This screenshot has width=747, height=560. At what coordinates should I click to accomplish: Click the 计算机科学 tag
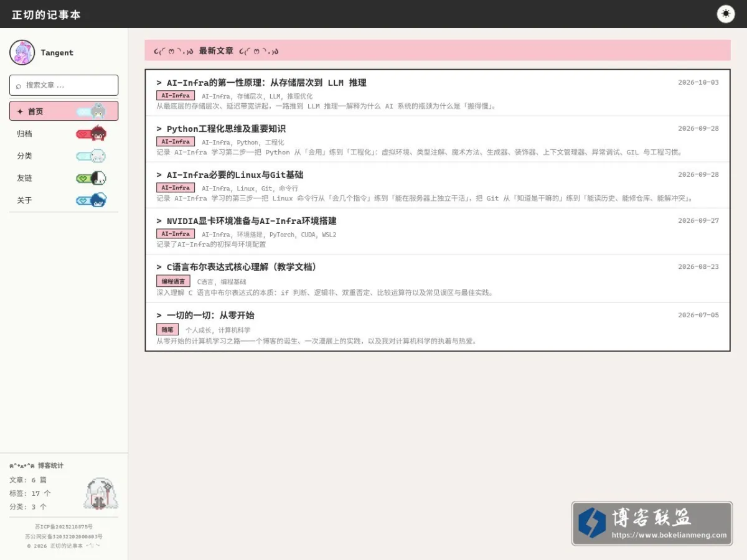point(234,330)
